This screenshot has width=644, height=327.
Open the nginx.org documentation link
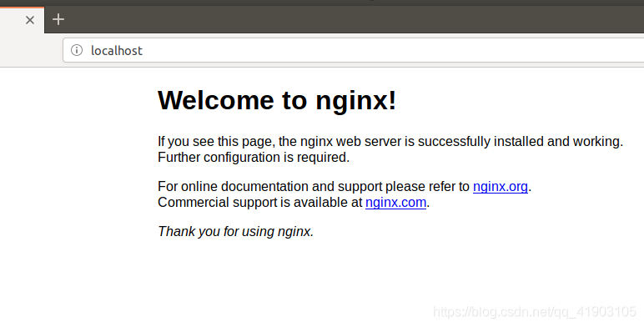point(501,187)
